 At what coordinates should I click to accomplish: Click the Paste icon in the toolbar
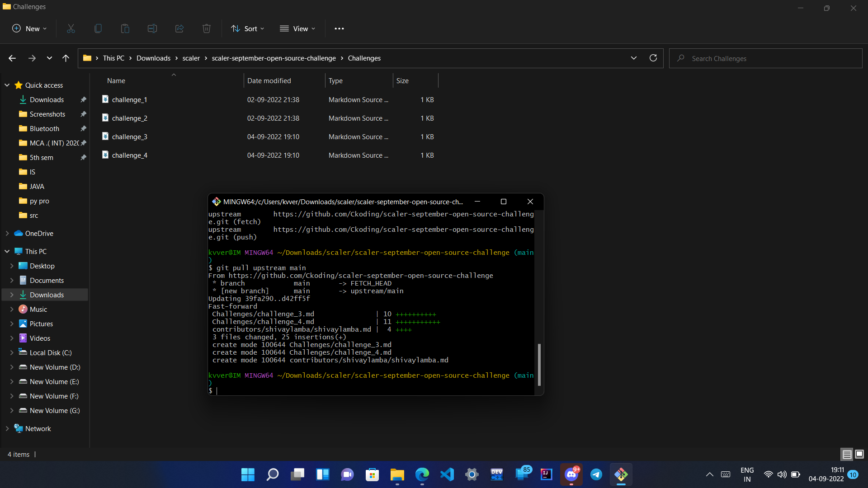(x=125, y=28)
